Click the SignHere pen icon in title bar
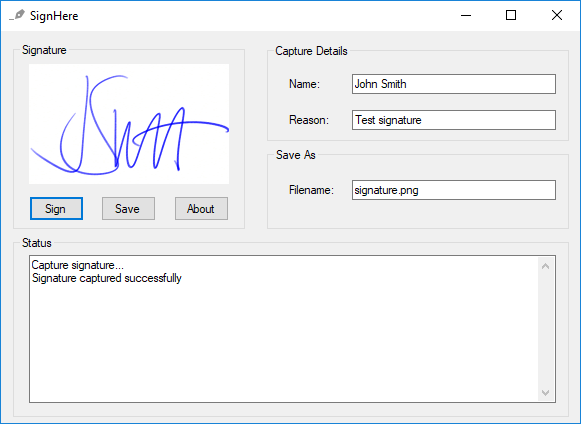Screen dimensions: 581x424 17,15
